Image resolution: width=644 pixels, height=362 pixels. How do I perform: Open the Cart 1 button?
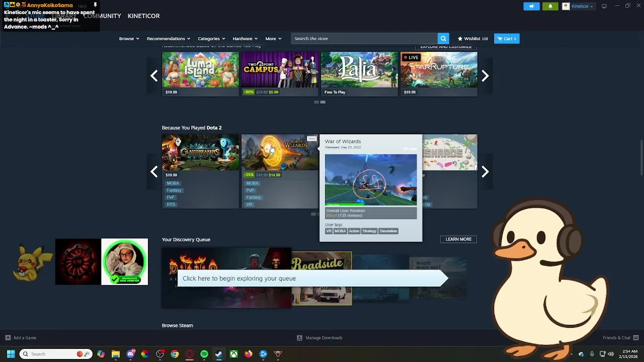click(x=507, y=39)
